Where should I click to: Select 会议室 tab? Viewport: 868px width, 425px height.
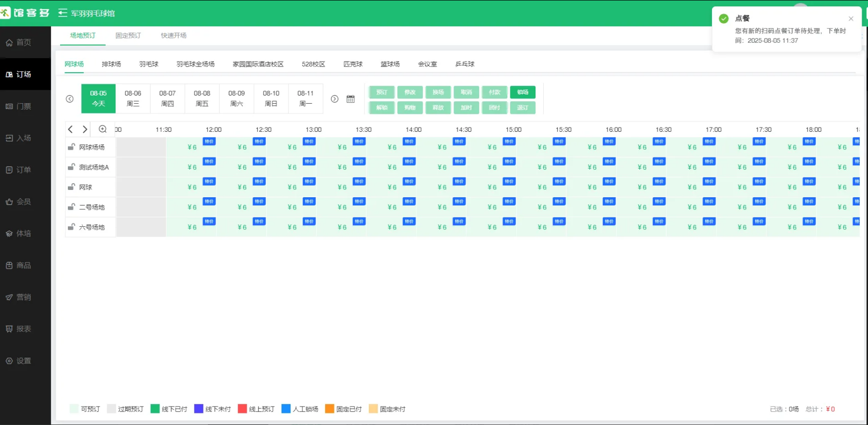click(x=427, y=64)
